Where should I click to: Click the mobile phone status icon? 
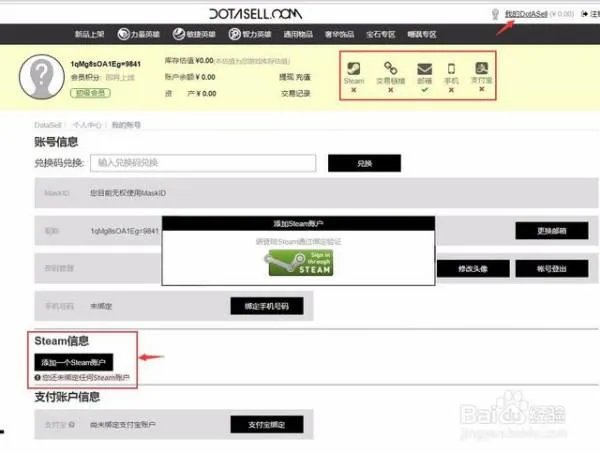click(x=451, y=69)
